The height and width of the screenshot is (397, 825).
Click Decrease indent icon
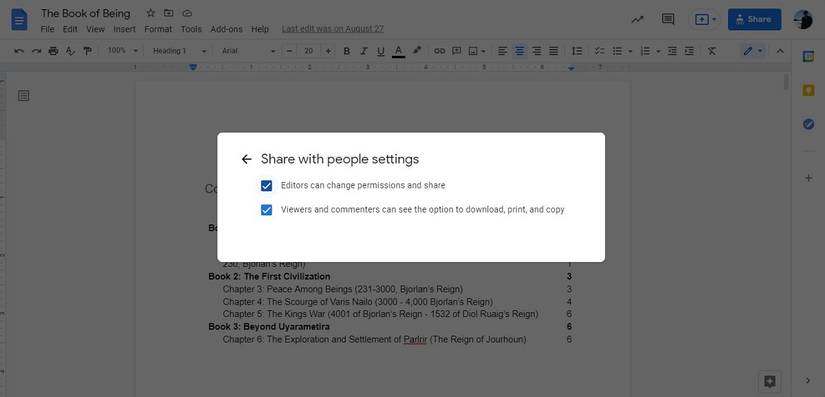coord(672,51)
